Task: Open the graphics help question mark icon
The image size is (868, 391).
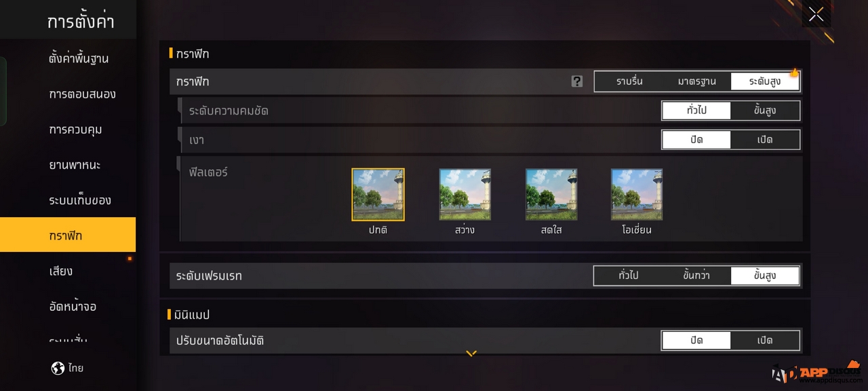Action: tap(577, 81)
